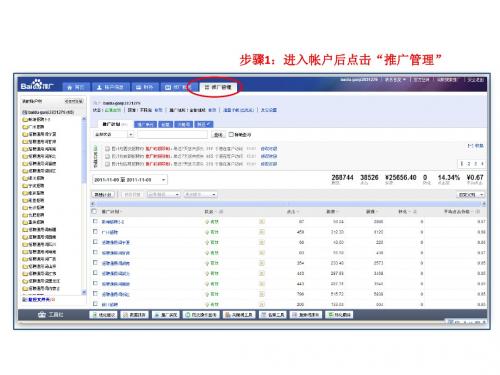Click the small chart icon in 459-clicks row
The width and height of the screenshot is (500, 375).
point(262,232)
